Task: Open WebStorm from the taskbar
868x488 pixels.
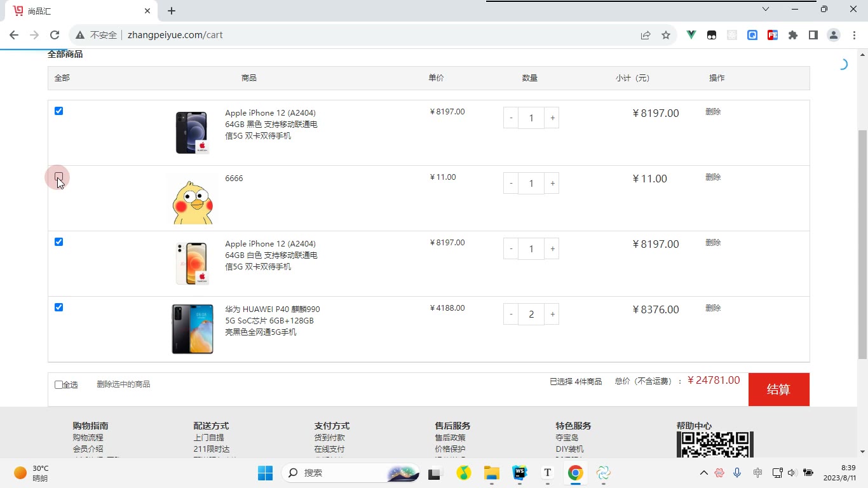Action: [520, 473]
